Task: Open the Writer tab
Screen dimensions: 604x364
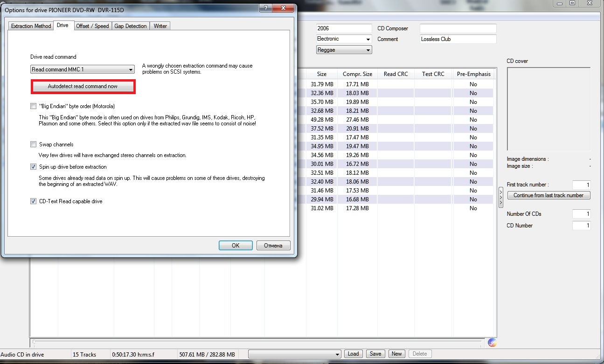Action: (160, 26)
